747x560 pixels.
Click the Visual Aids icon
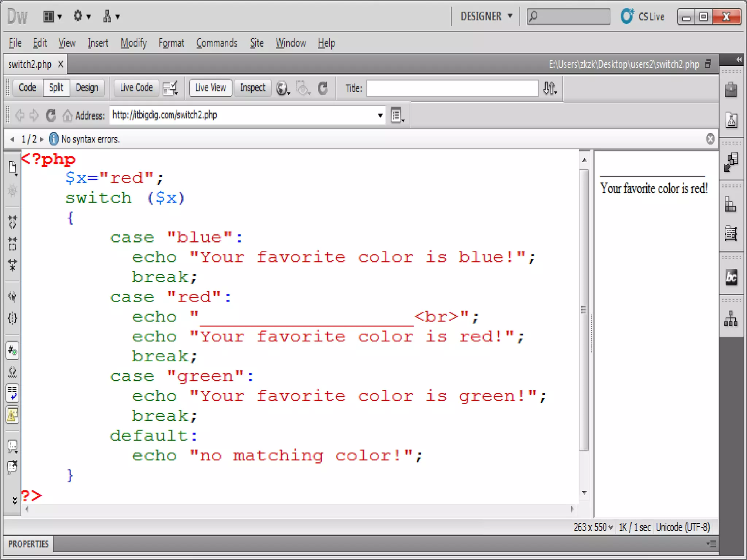pyautogui.click(x=303, y=88)
